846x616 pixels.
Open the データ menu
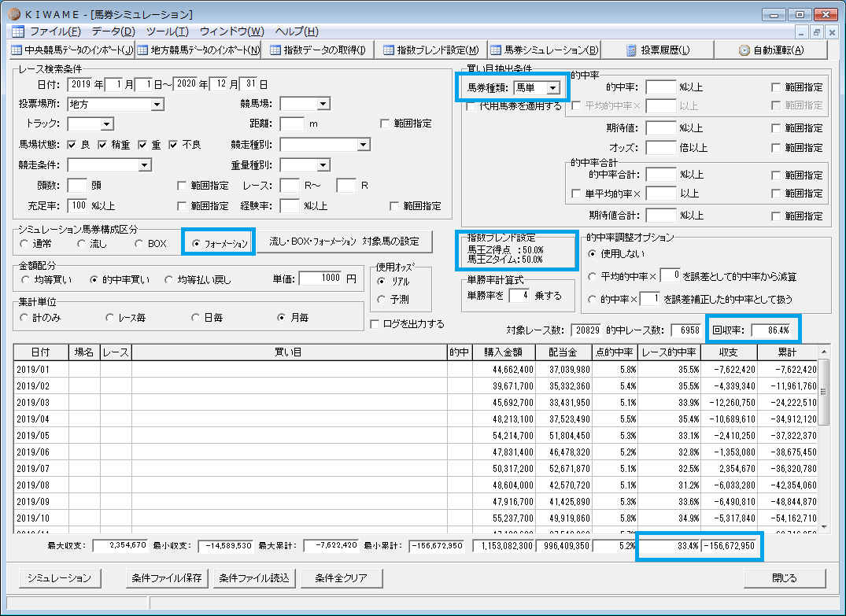[x=113, y=31]
